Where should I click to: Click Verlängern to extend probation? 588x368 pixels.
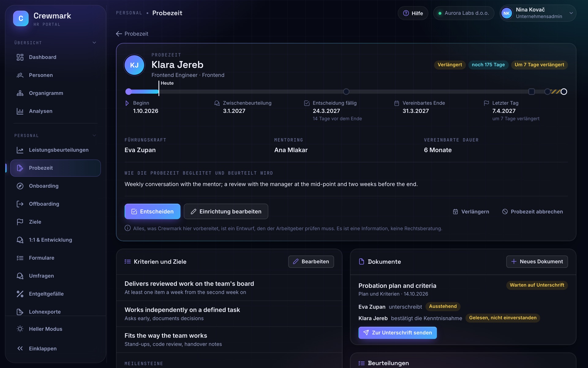471,212
